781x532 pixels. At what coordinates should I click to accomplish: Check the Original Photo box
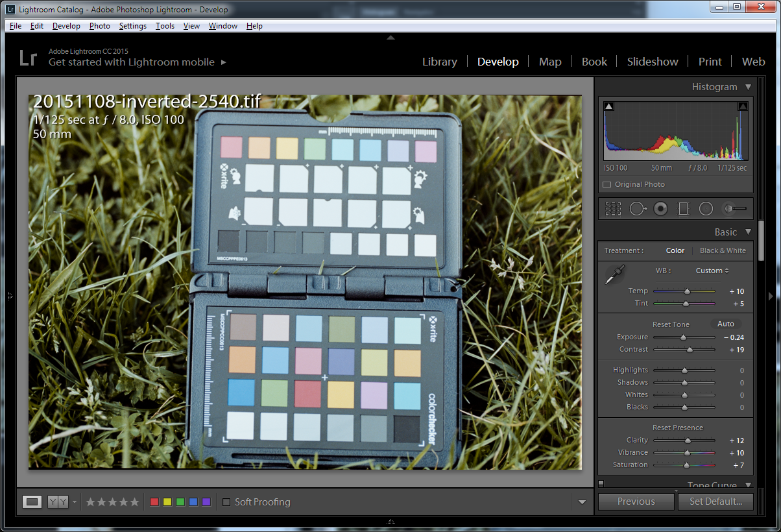point(606,184)
